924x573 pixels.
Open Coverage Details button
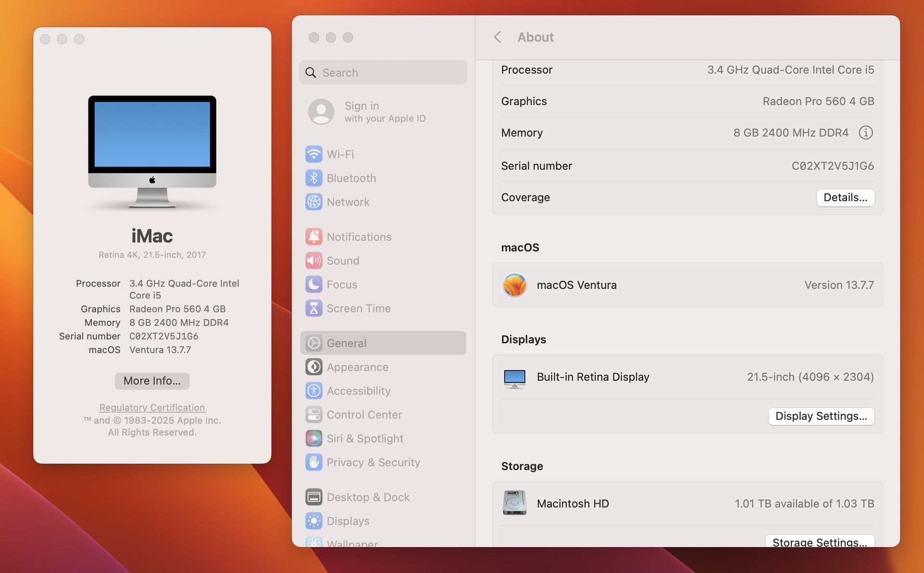(845, 197)
